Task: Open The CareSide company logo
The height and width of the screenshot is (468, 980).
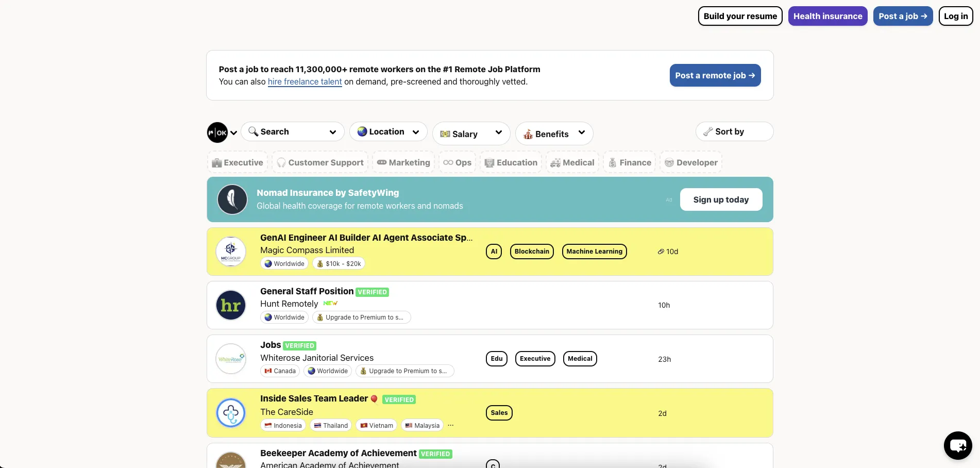Action: coord(231,413)
